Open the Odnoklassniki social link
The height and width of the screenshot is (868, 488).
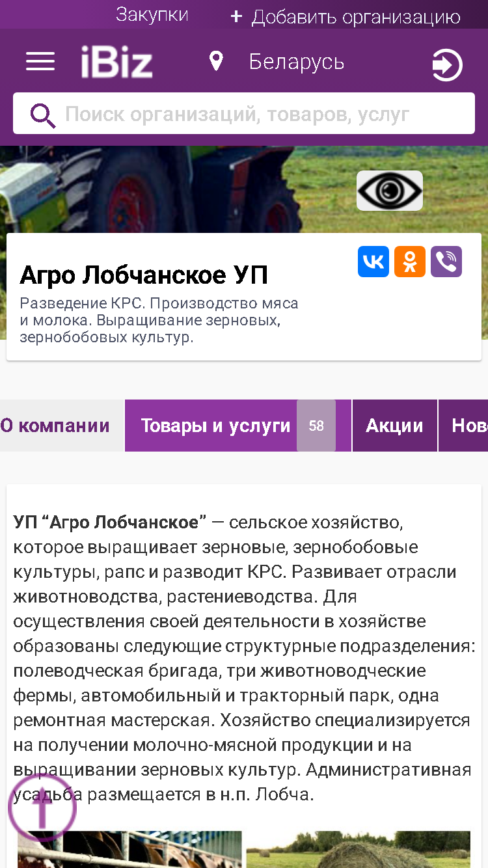pos(410,262)
